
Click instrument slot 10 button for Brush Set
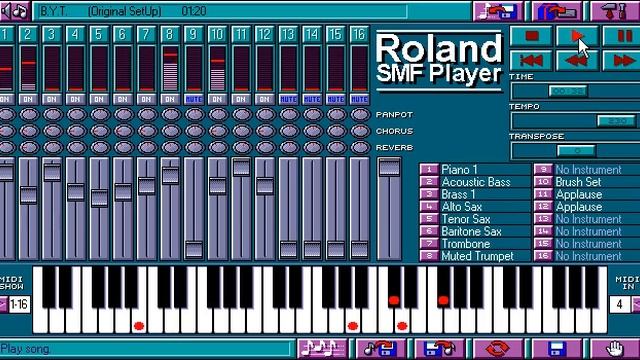click(x=543, y=182)
